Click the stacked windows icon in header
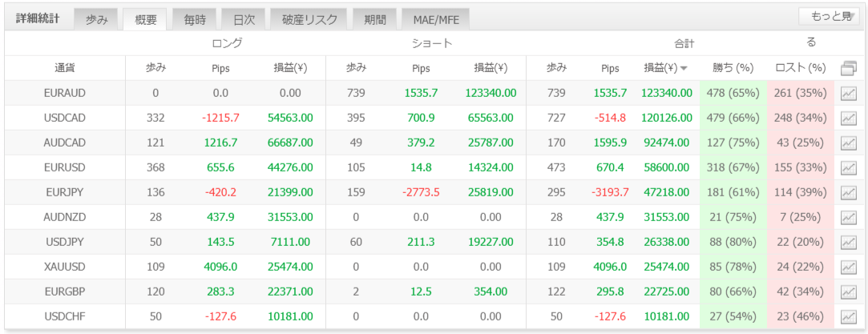868x334 pixels. pyautogui.click(x=848, y=69)
